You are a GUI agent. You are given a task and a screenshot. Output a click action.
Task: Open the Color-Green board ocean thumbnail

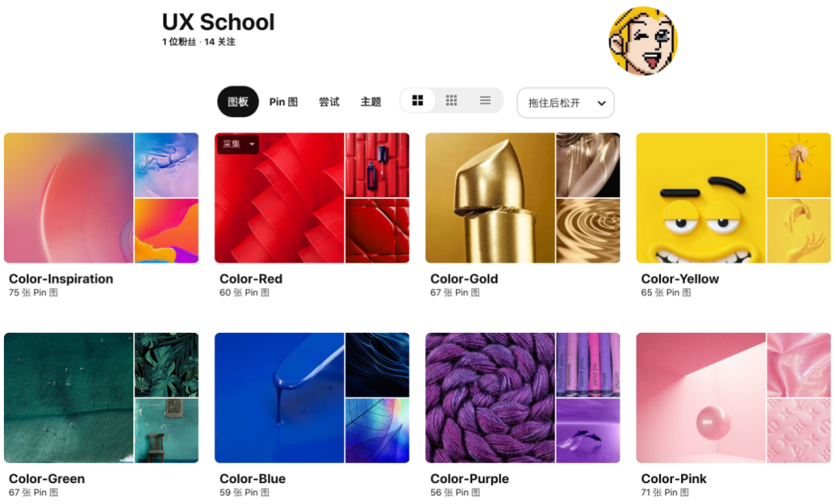(68, 398)
